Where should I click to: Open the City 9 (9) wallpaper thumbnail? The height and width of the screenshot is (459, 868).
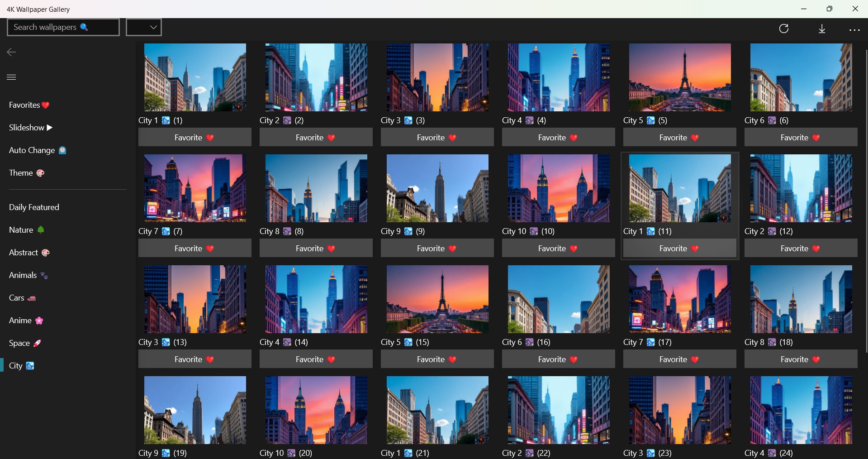coord(438,188)
